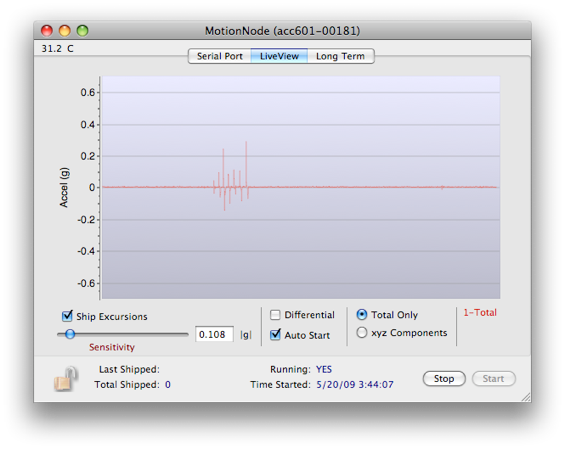Switch to the Serial Port tab
Image resolution: width=565 pixels, height=449 pixels.
coord(219,56)
